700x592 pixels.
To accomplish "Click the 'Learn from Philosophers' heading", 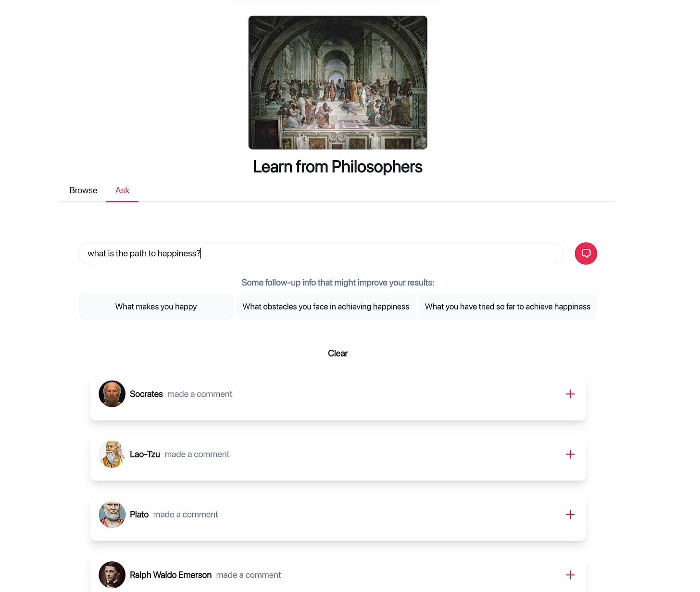I will coord(337,167).
